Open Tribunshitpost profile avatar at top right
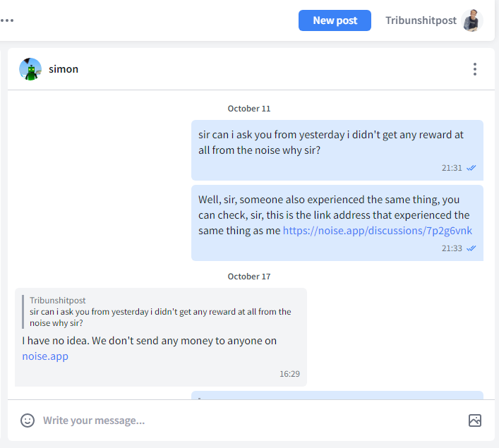This screenshot has height=448, width=499. coord(472,20)
